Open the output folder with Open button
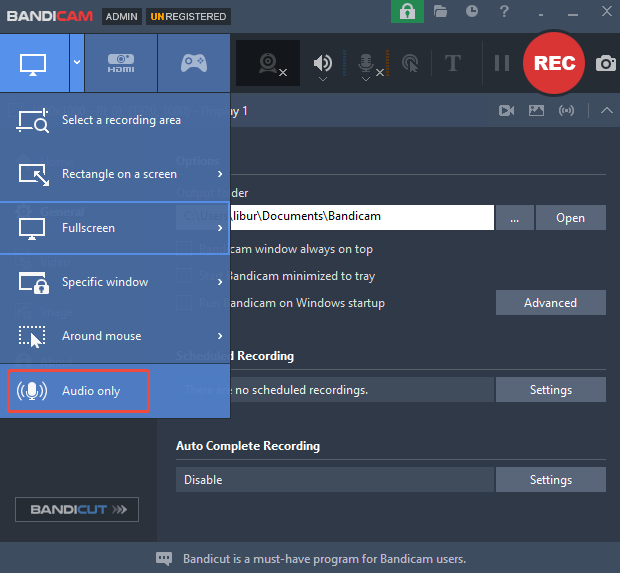Image resolution: width=620 pixels, height=573 pixels. (x=571, y=217)
